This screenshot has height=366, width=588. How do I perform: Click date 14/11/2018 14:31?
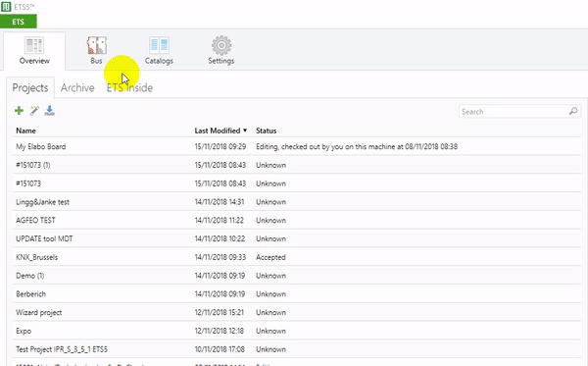point(220,201)
